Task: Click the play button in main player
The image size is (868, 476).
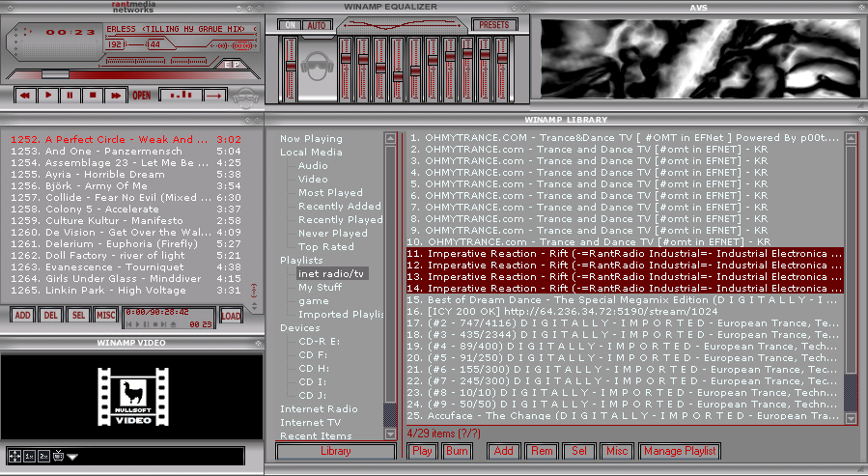Action: [x=48, y=96]
